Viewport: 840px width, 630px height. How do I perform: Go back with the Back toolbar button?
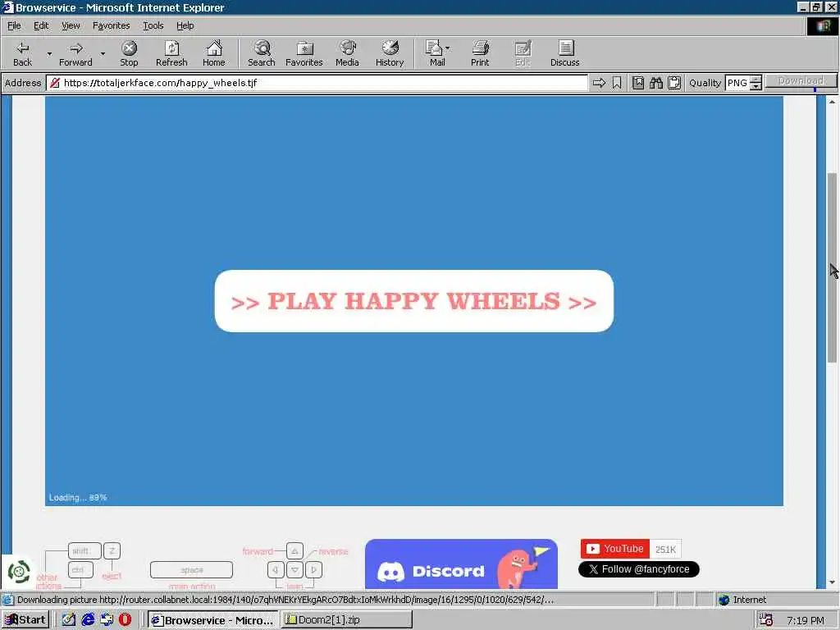[22, 53]
